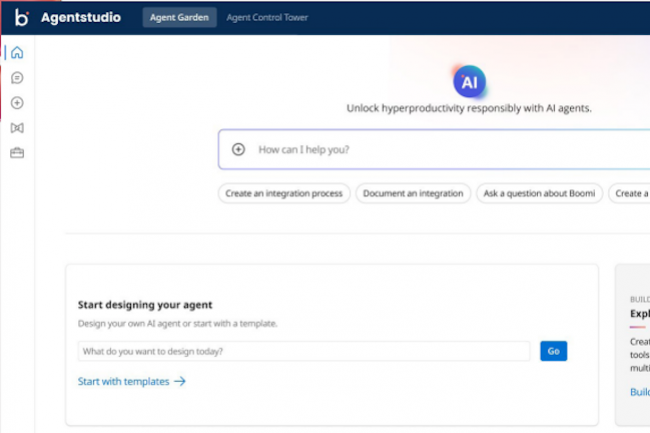This screenshot has width=650, height=433.
Task: Click the Agentstudio title
Action: click(81, 17)
